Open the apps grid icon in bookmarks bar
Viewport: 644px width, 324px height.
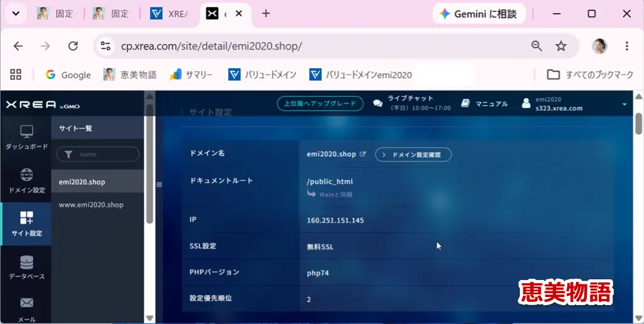point(16,74)
